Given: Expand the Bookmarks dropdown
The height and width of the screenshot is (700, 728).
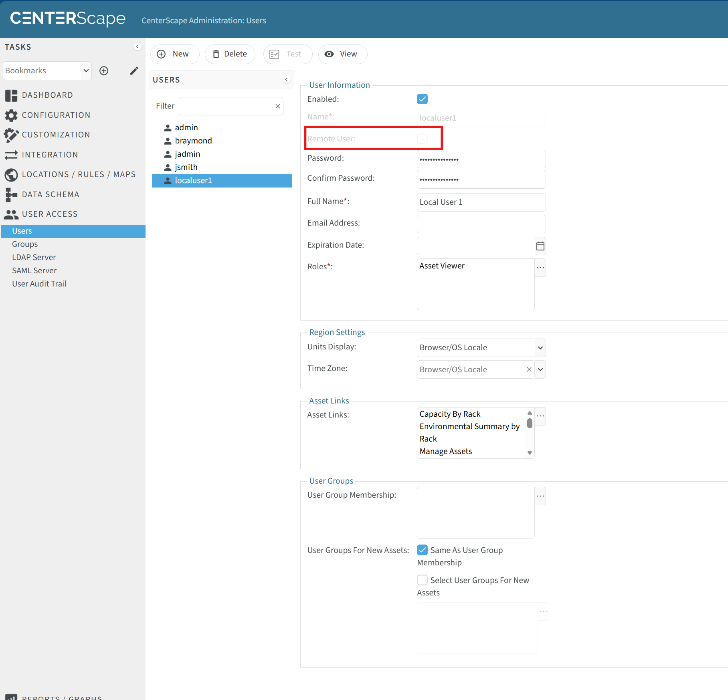Looking at the screenshot, I should (86, 71).
